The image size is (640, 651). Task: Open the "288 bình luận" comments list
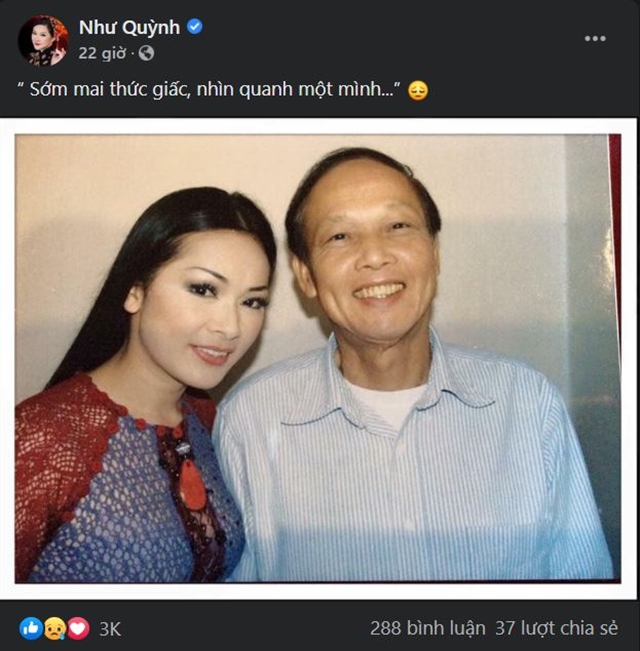pyautogui.click(x=427, y=629)
